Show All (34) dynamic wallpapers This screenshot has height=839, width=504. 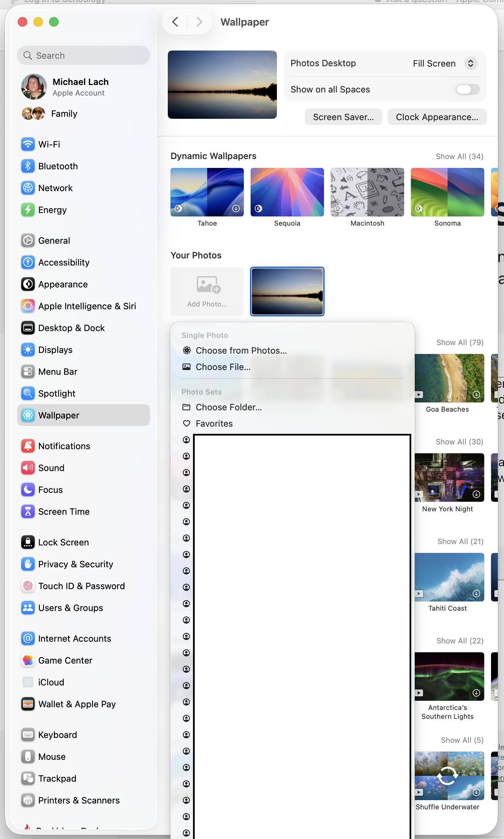[459, 156]
